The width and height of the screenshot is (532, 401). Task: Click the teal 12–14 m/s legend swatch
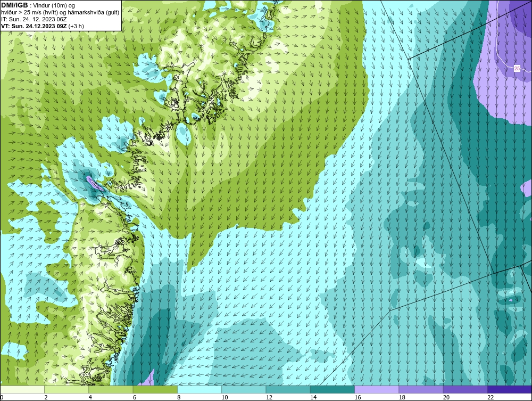pos(288,389)
